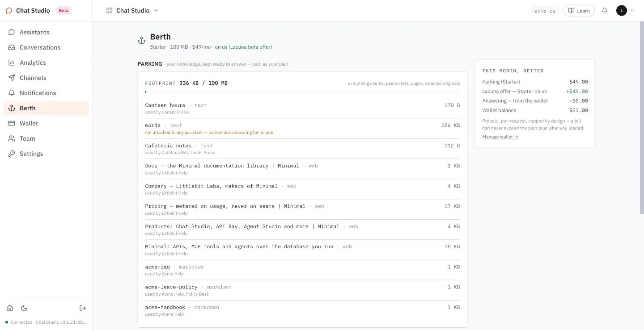The image size is (644, 330).
Task: Open the Learn button
Action: pos(579,11)
